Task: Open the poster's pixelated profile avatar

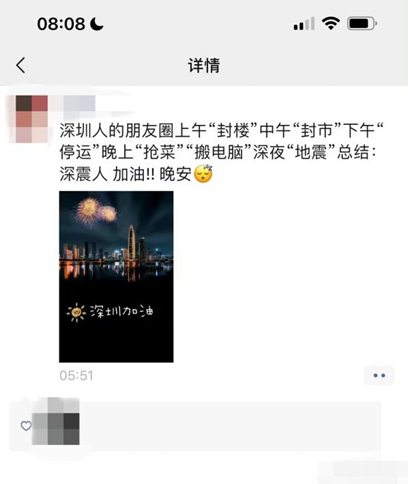Action: (32, 119)
